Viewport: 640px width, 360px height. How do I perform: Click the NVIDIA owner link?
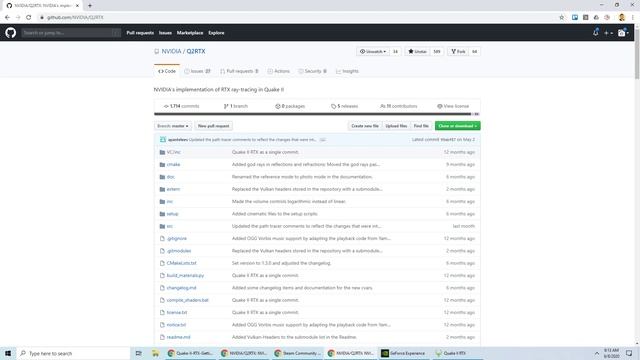171,51
